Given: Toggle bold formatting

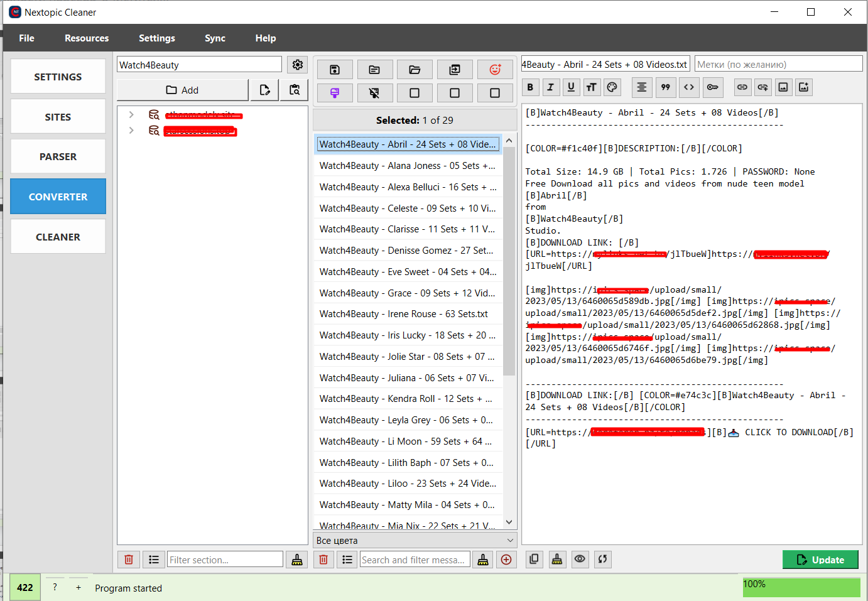Looking at the screenshot, I should tap(530, 87).
